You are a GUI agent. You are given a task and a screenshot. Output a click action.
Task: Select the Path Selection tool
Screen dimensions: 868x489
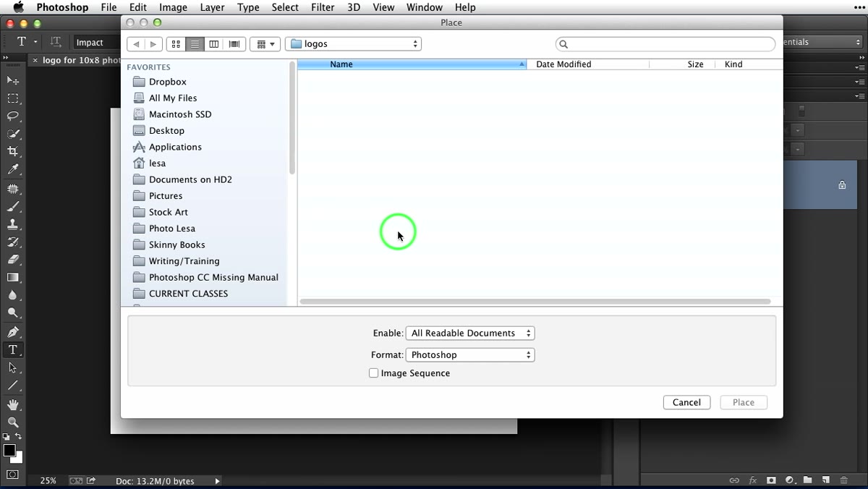coord(13,367)
